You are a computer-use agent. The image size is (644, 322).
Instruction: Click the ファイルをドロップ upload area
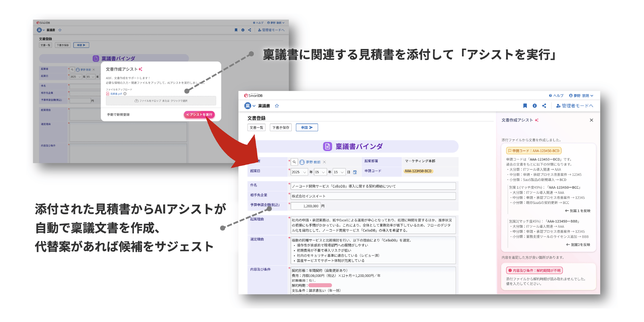tap(161, 101)
